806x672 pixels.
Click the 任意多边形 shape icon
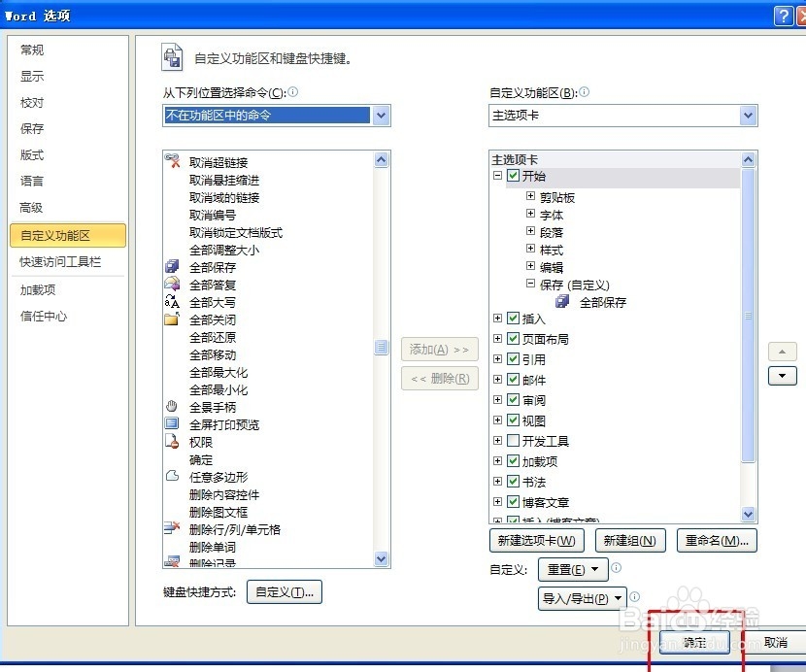point(172,476)
